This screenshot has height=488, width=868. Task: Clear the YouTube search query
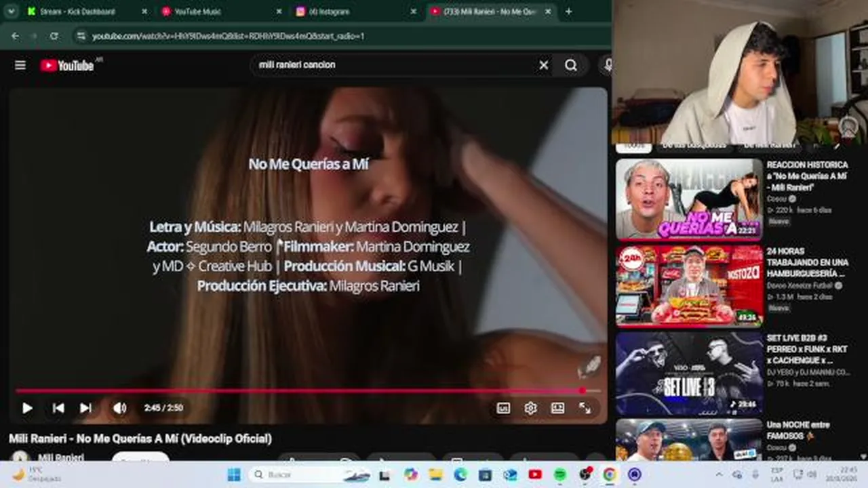(x=544, y=65)
